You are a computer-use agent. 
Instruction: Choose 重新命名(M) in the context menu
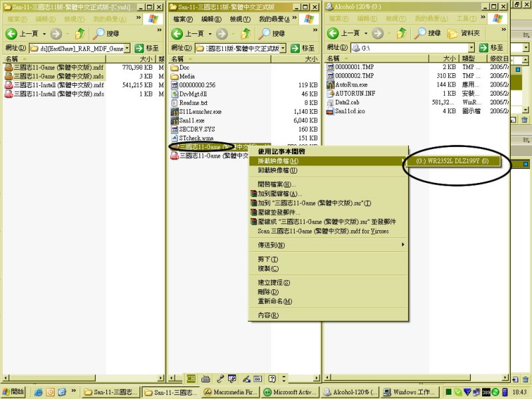[x=328, y=301]
